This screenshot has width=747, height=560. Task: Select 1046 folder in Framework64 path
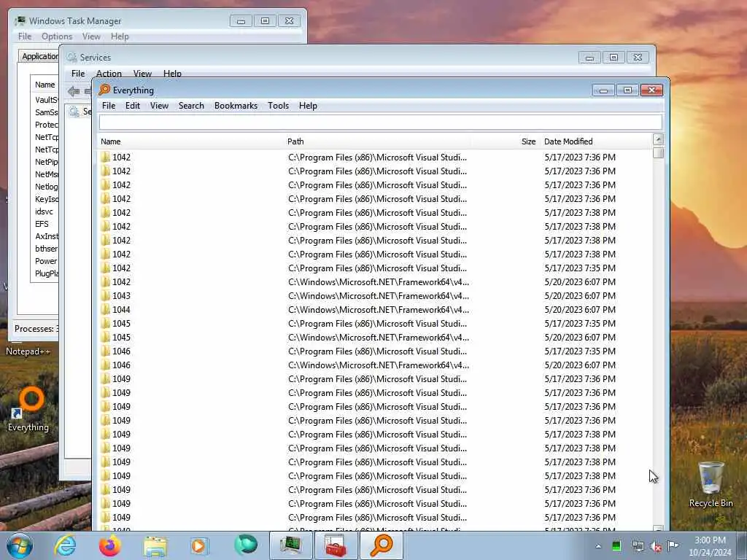pyautogui.click(x=122, y=365)
